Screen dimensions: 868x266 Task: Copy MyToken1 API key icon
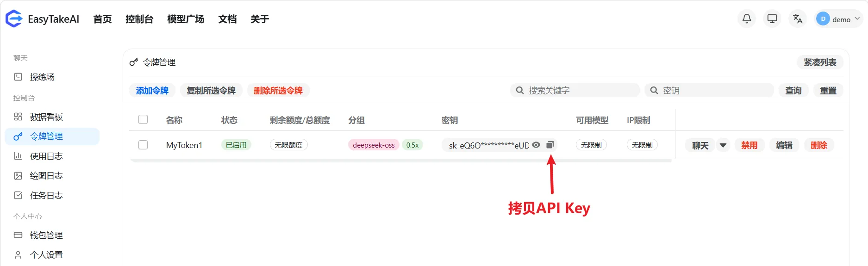click(550, 145)
